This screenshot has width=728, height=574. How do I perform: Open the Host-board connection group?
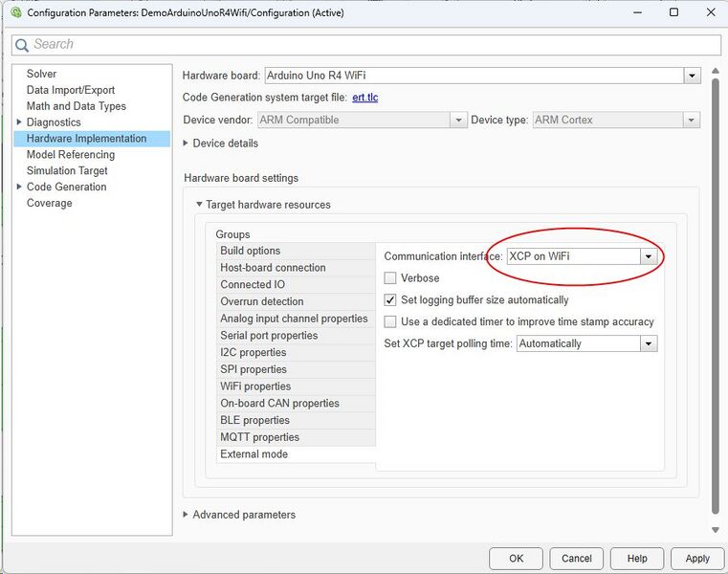pos(296,268)
